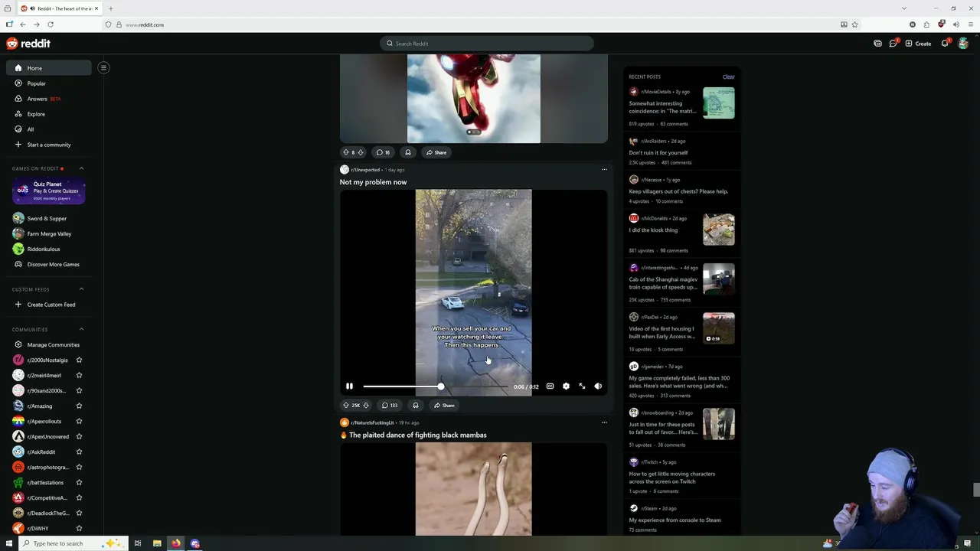The height and width of the screenshot is (551, 980).
Task: Downvote the Iron Man image post
Action: pos(361,152)
